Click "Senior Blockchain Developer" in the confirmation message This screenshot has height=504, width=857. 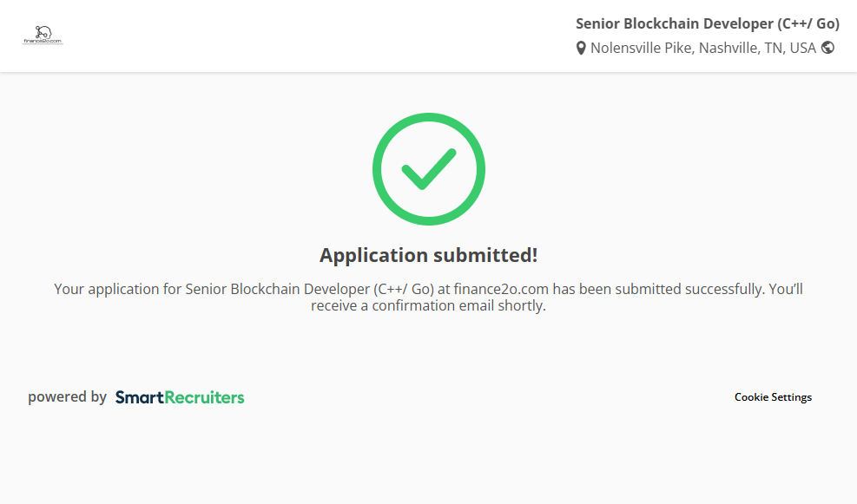(x=277, y=289)
